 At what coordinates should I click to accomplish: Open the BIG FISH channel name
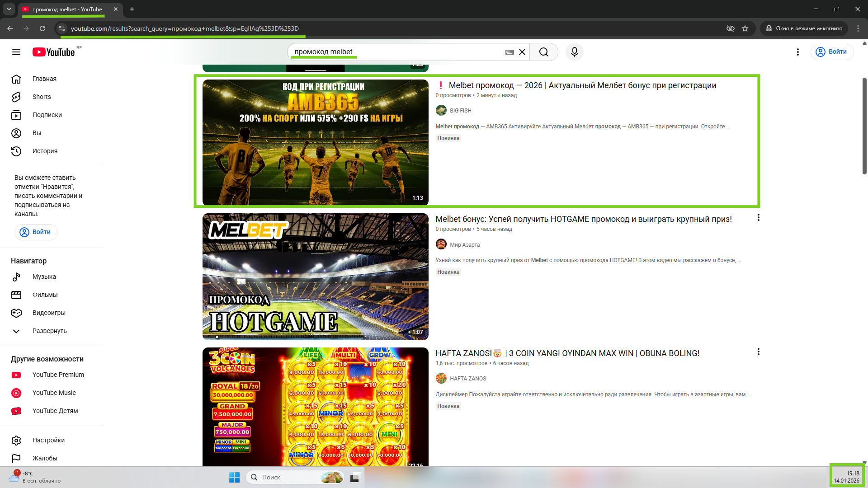tap(461, 111)
